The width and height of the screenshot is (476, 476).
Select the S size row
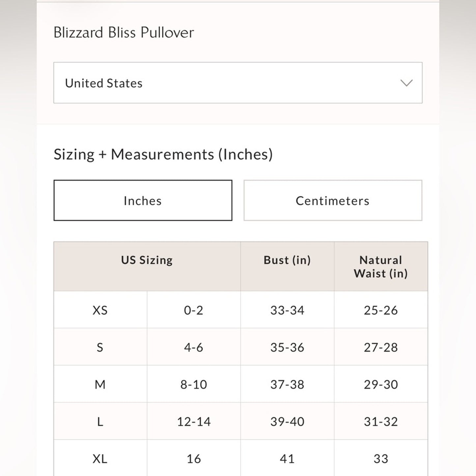pos(100,347)
